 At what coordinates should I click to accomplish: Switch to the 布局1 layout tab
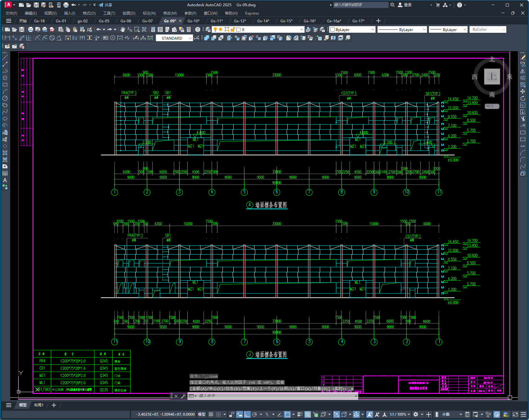click(x=39, y=405)
